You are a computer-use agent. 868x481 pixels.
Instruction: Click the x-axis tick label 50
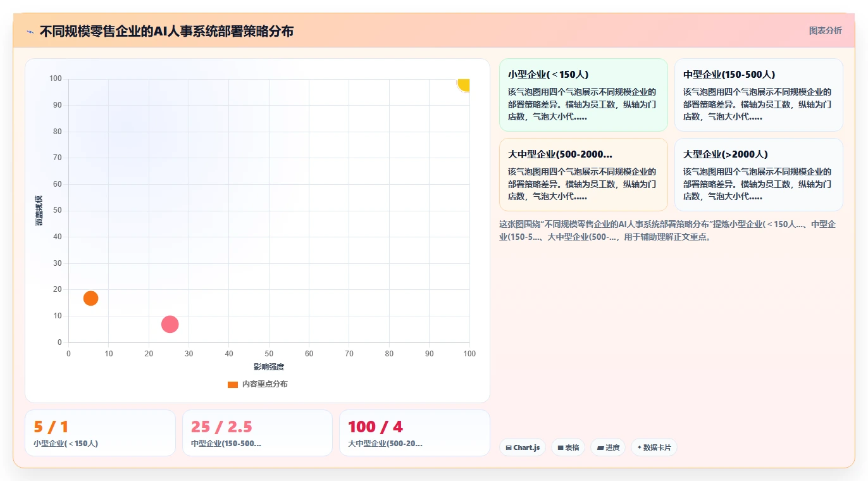(269, 354)
